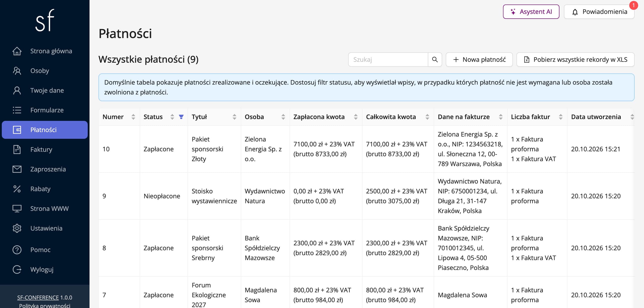The image size is (644, 308).
Task: Click Magdalena Sowa in Osoba column
Action: pos(261,295)
